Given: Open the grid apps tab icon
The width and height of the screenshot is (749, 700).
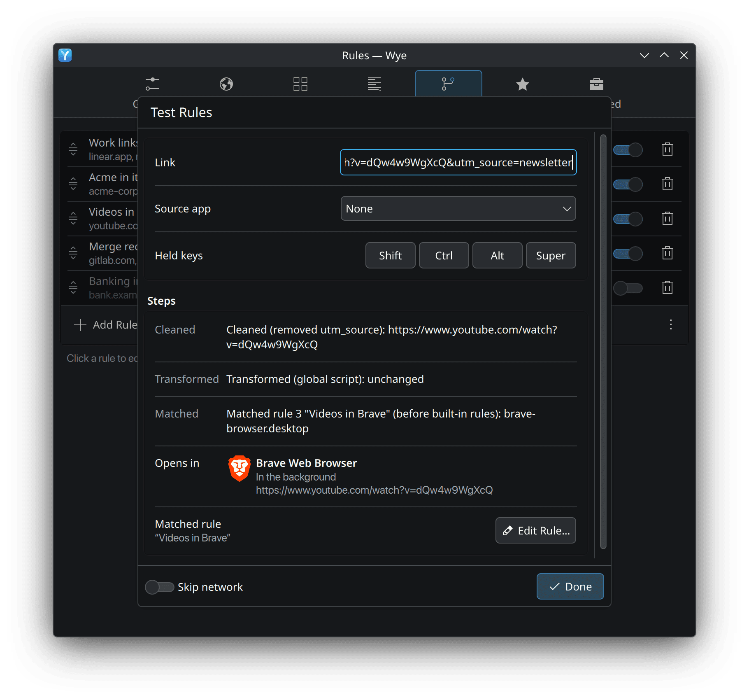Looking at the screenshot, I should click(300, 84).
